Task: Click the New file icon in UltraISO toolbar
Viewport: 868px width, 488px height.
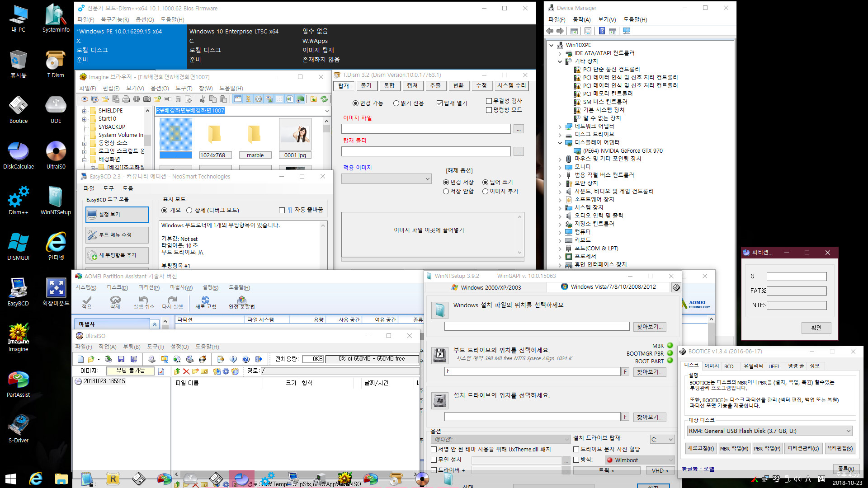Action: coord(80,359)
